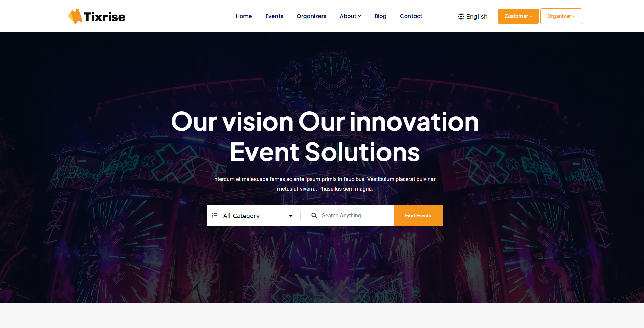644x328 pixels.
Task: Go to the Home menu item
Action: click(x=244, y=16)
